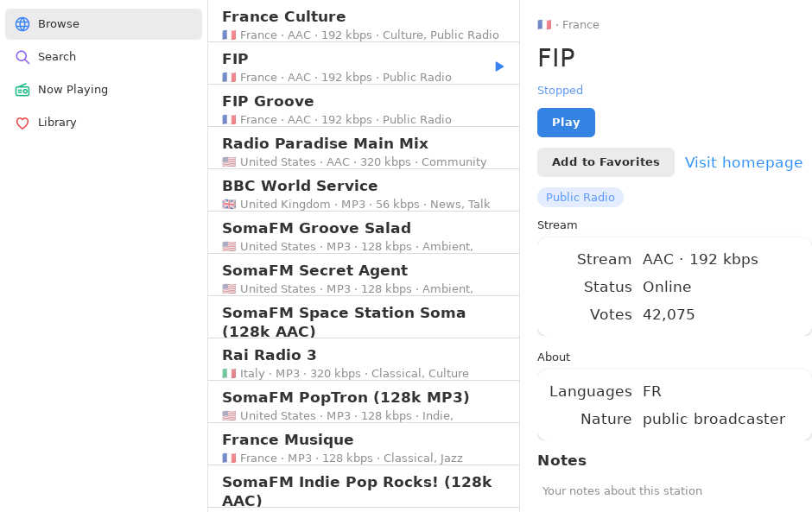Click the radio icon next to Now Playing
The image size is (812, 512).
pos(22,90)
